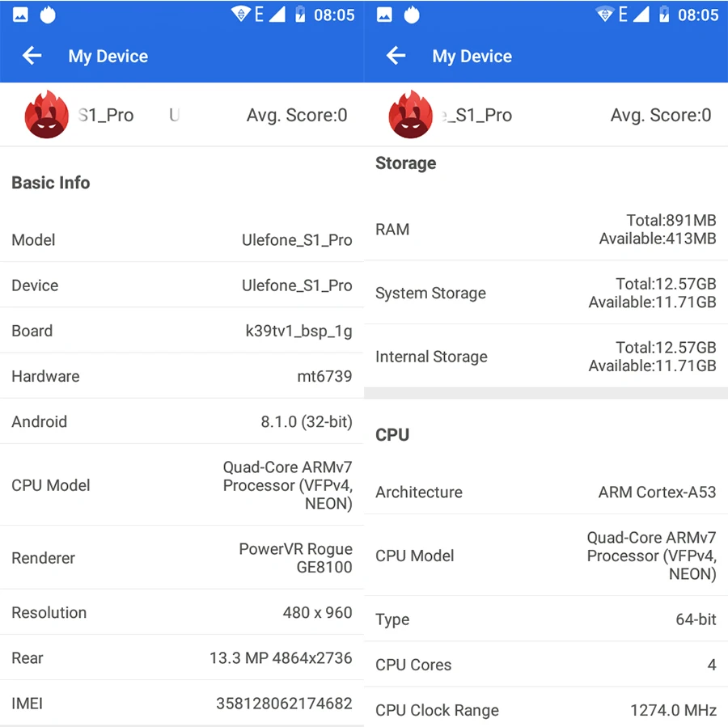Select the Device row value Ulefone_S1_Pro
The height and width of the screenshot is (727, 728).
tap(297, 285)
